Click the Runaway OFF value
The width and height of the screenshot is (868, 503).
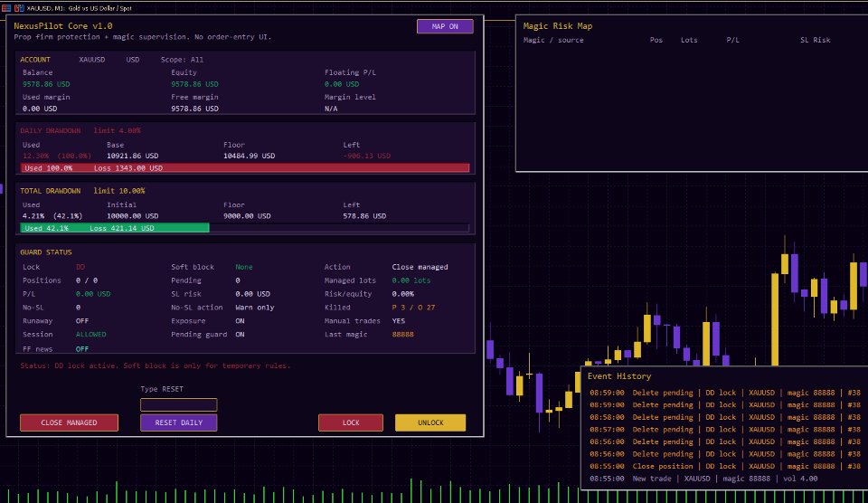82,321
